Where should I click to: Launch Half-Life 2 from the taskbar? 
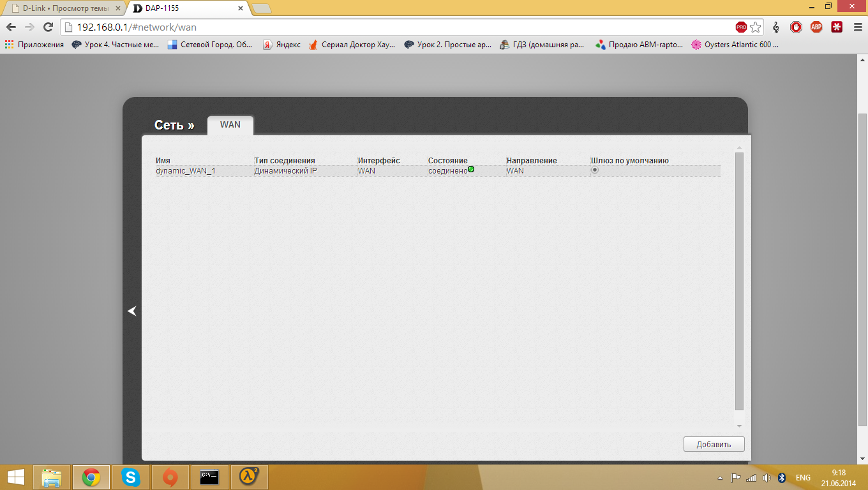[x=250, y=477]
